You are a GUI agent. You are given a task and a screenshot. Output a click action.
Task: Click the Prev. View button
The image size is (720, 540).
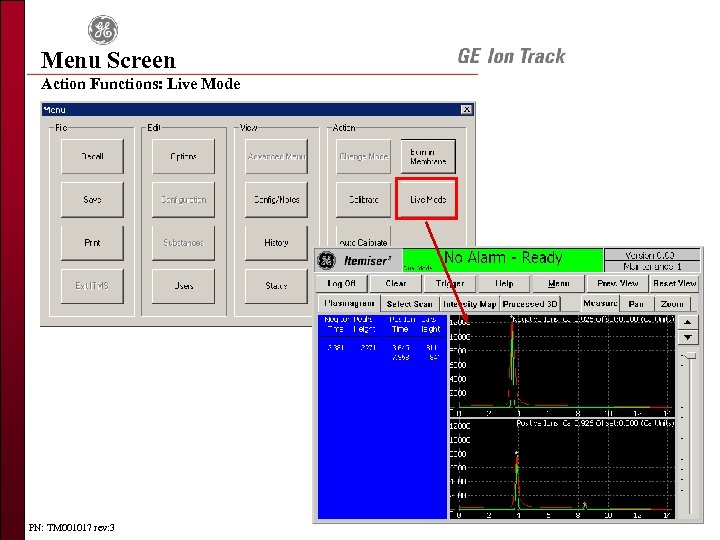click(618, 284)
